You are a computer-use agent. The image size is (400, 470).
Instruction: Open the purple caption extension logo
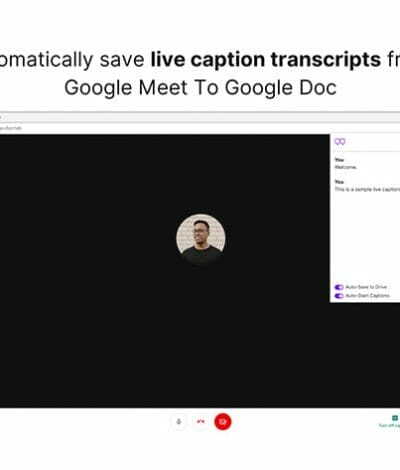[340, 142]
